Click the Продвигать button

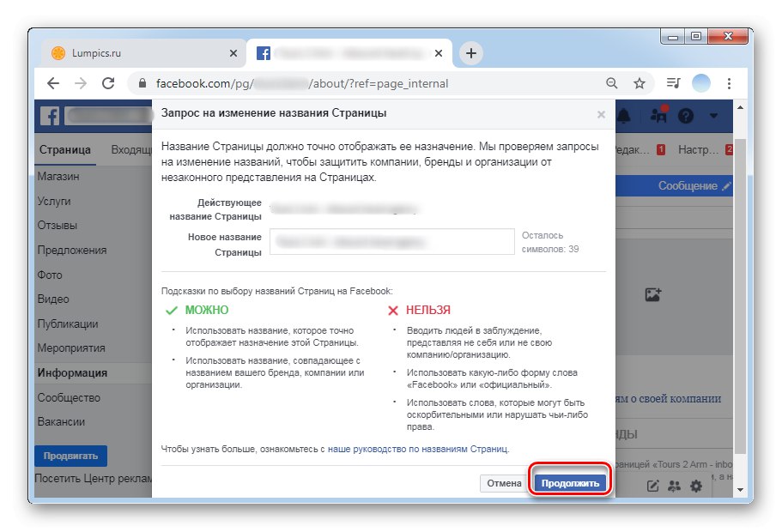pos(71,456)
